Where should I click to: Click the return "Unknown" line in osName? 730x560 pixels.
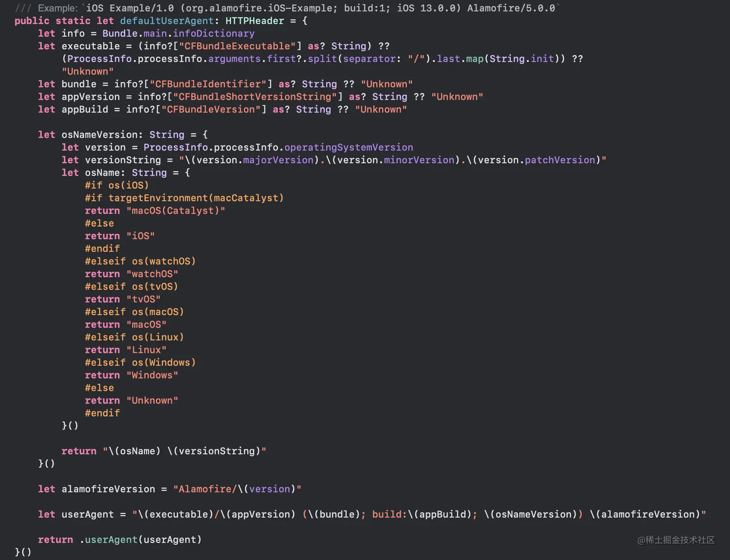tap(132, 400)
